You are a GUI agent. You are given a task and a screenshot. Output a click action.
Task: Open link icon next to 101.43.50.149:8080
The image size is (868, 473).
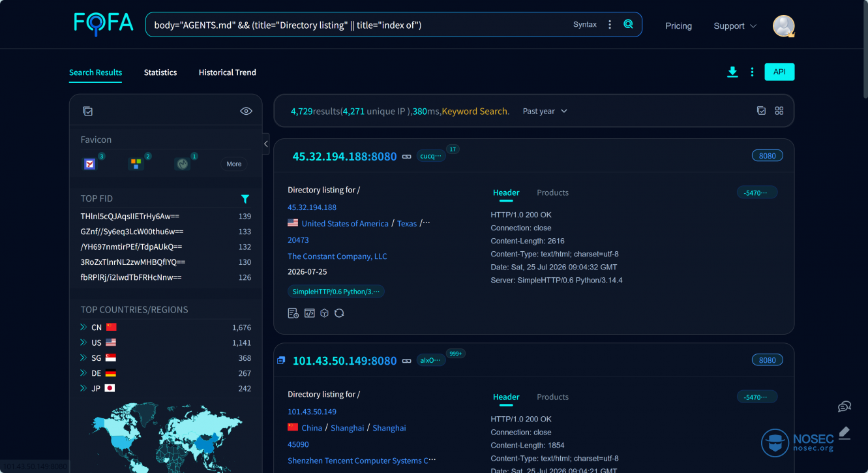(407, 361)
